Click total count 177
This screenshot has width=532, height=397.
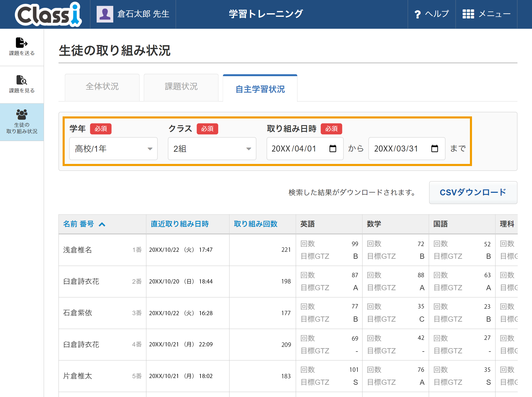pos(286,313)
